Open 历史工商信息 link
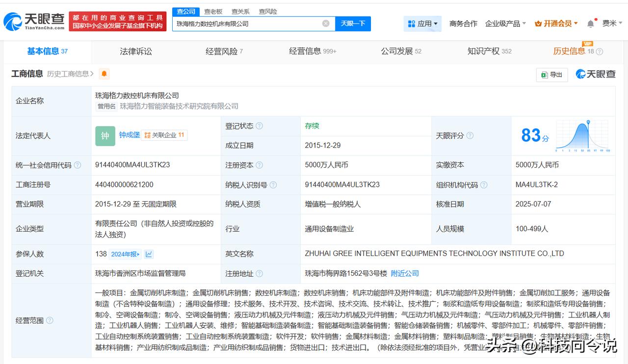Screen dimensions: 628x364 tap(70, 74)
